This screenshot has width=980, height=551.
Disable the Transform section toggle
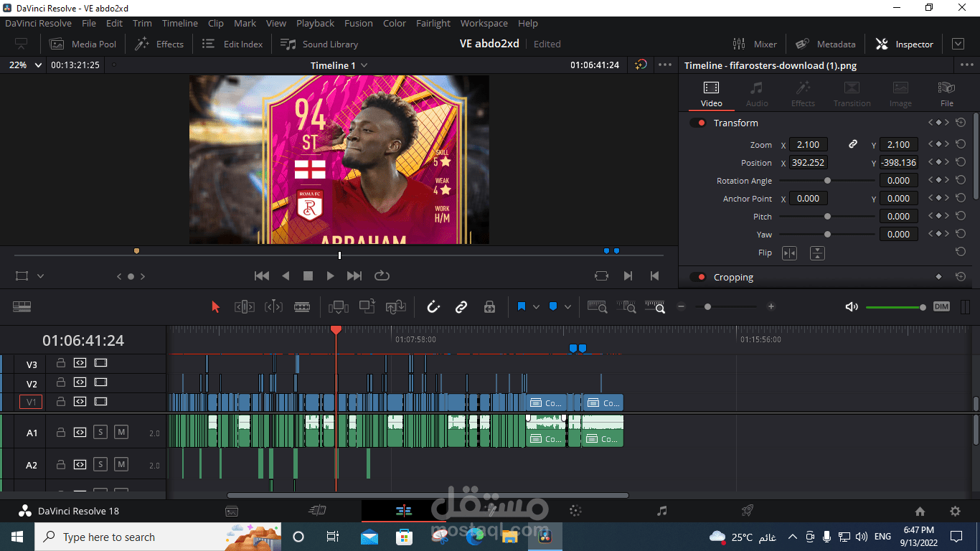tap(697, 123)
